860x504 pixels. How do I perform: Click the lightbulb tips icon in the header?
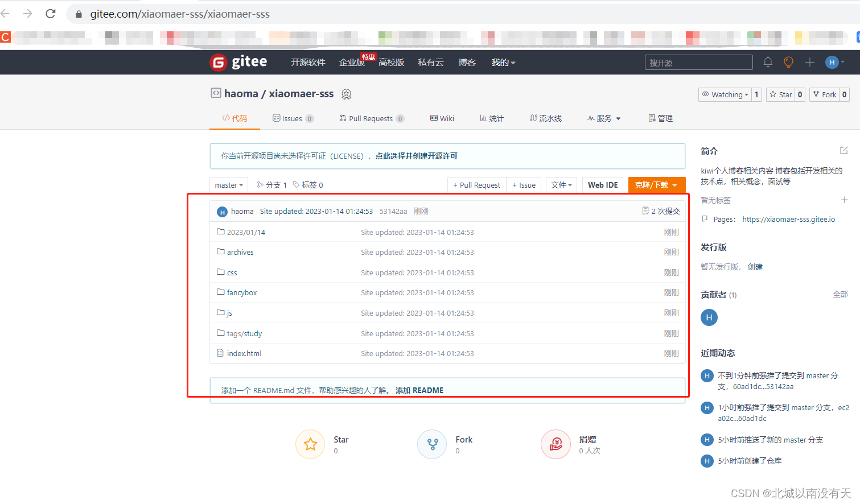point(788,62)
